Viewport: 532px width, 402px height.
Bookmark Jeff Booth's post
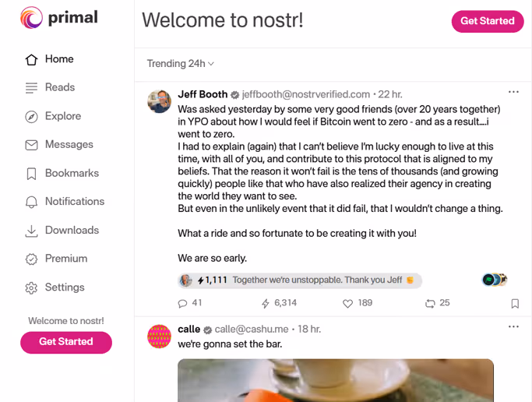(x=515, y=303)
